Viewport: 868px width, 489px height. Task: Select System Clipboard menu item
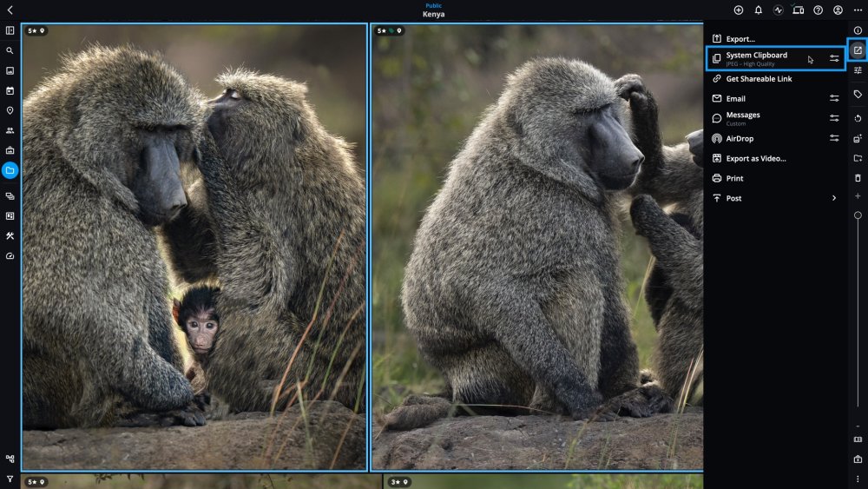coord(775,58)
